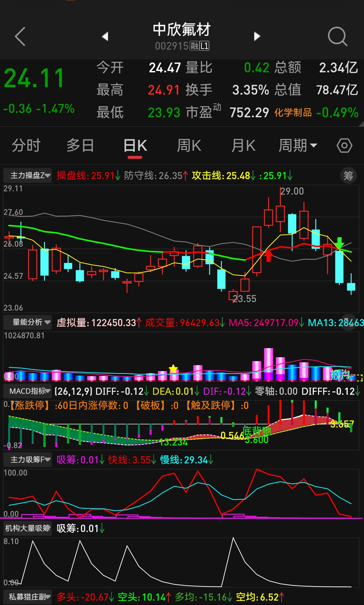Tap the yellow star volume marker
364x605 pixels.
point(173,369)
